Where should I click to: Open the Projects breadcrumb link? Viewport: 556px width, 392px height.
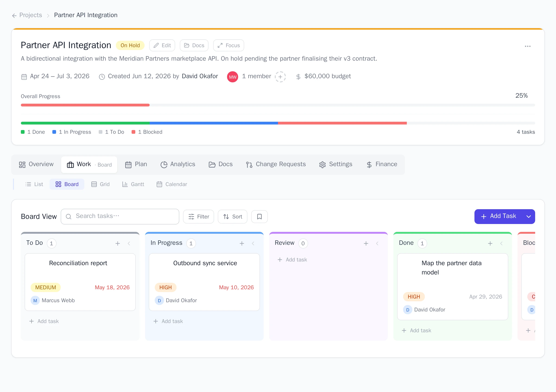(31, 15)
